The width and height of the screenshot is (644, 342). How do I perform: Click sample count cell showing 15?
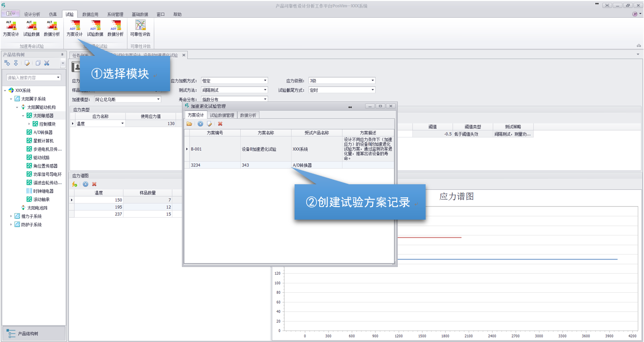coord(148,214)
